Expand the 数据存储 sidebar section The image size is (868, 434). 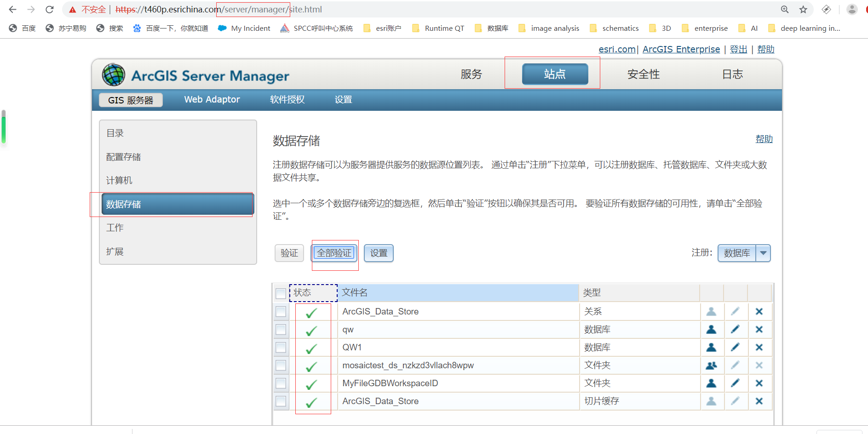123,204
